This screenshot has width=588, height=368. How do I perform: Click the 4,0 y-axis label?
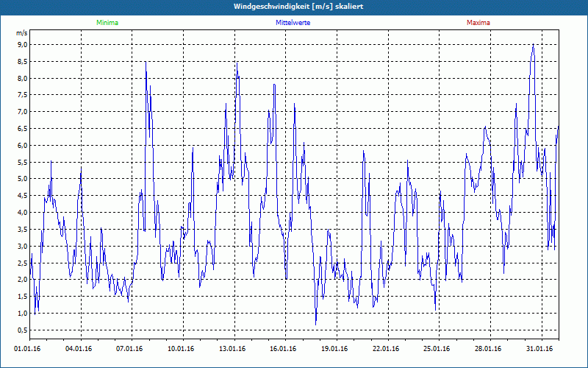[23, 213]
